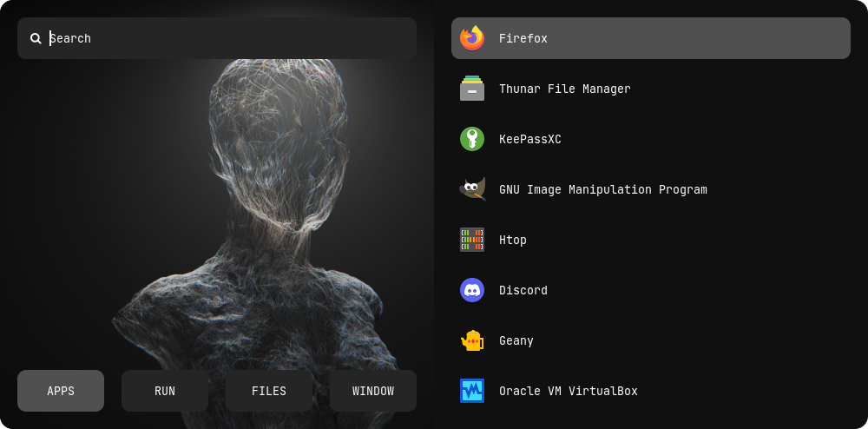
Task: Click the Discord logo icon
Action: 472,290
